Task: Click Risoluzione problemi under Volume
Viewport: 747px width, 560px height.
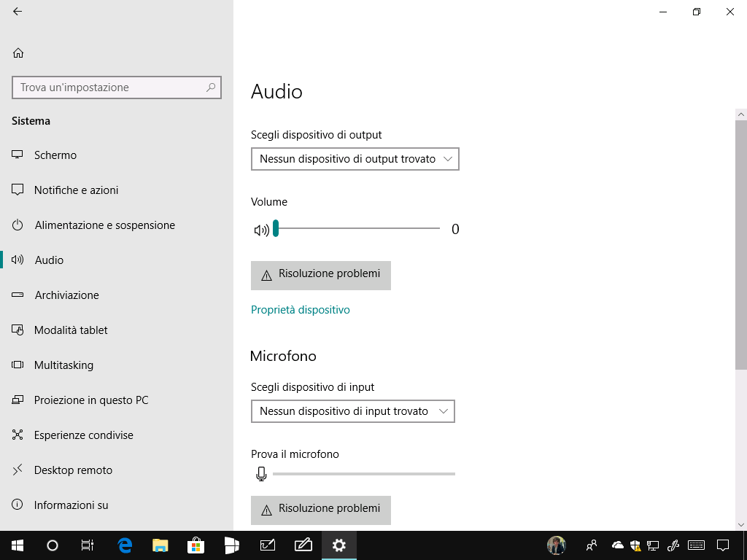Action: point(321,275)
